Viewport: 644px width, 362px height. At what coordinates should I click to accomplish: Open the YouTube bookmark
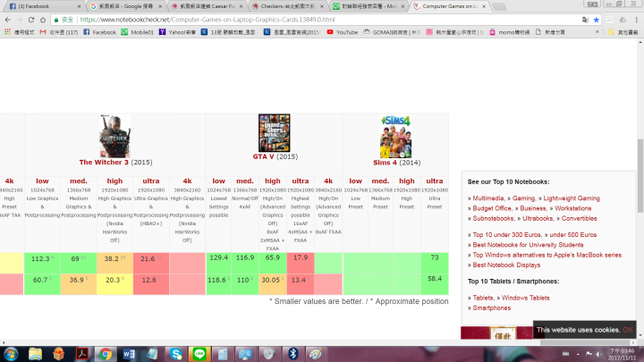click(x=342, y=32)
